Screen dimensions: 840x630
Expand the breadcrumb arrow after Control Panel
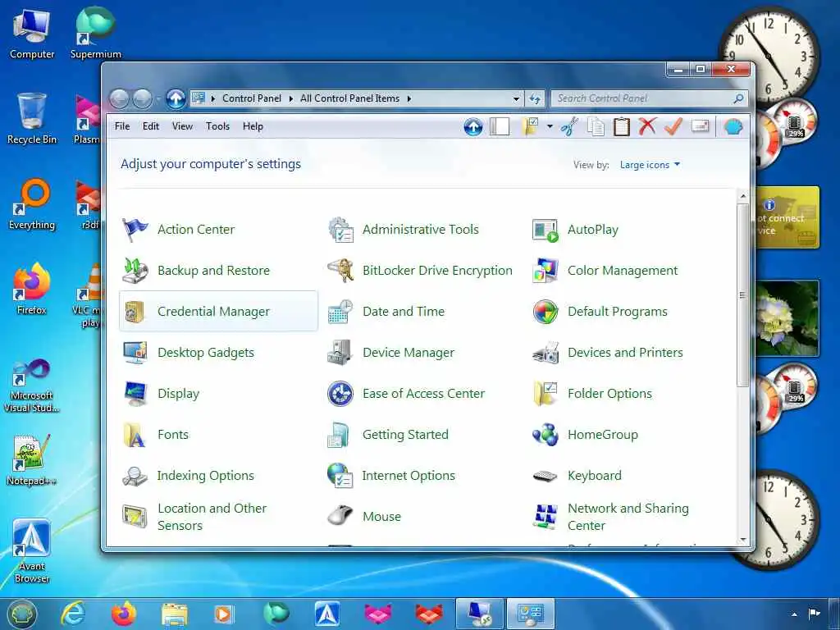[291, 98]
